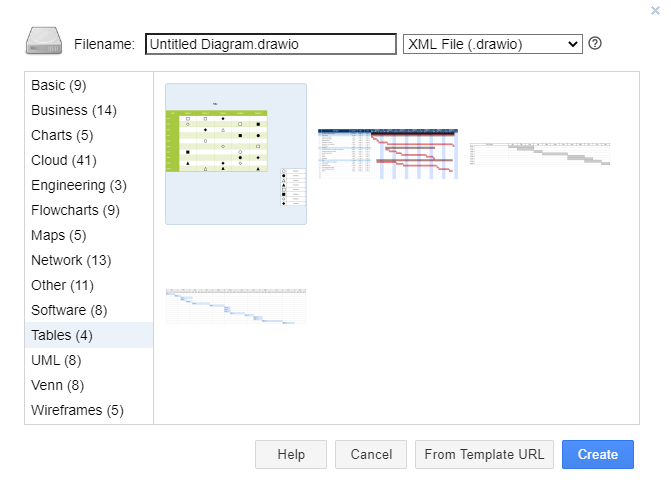The height and width of the screenshot is (483, 671).
Task: Close the dialog with the X icon
Action: (x=655, y=10)
